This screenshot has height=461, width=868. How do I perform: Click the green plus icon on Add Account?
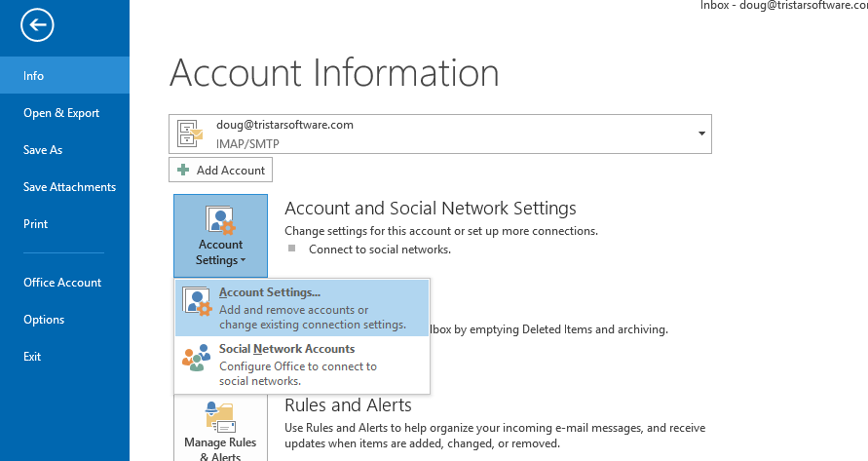pyautogui.click(x=183, y=171)
